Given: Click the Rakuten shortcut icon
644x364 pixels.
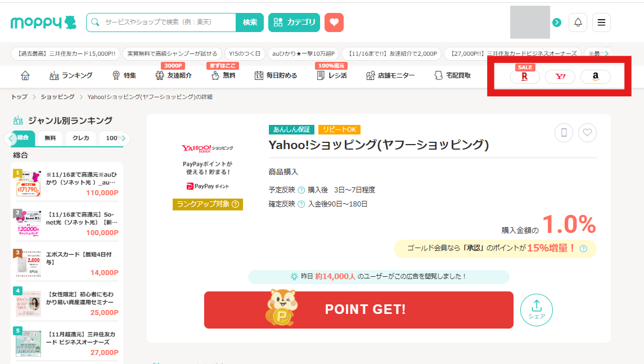Looking at the screenshot, I should pyautogui.click(x=524, y=77).
